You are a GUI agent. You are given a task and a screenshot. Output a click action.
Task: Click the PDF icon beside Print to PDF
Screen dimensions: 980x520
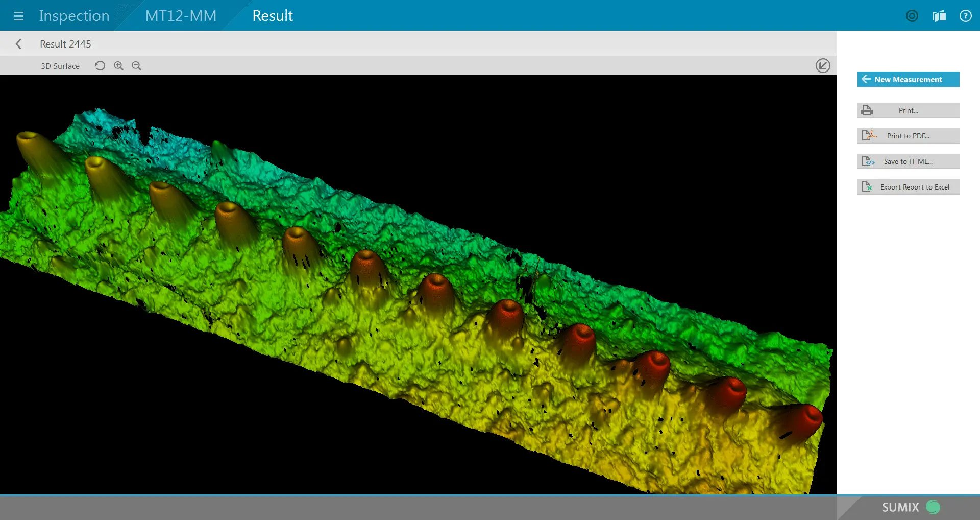pyautogui.click(x=868, y=135)
